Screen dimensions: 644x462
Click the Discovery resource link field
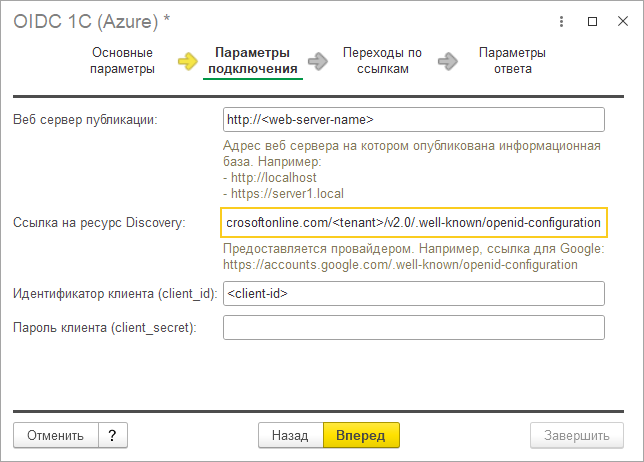click(x=414, y=221)
